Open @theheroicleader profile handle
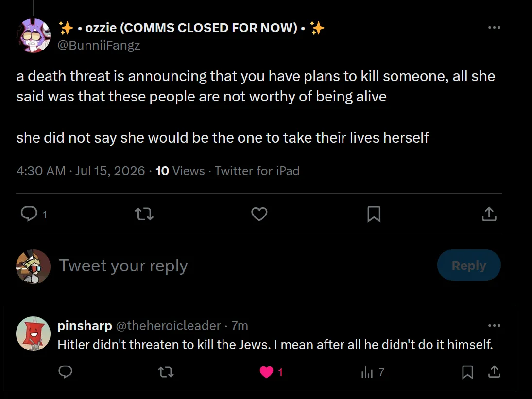Screen dimensions: 532x399 pyautogui.click(x=168, y=325)
